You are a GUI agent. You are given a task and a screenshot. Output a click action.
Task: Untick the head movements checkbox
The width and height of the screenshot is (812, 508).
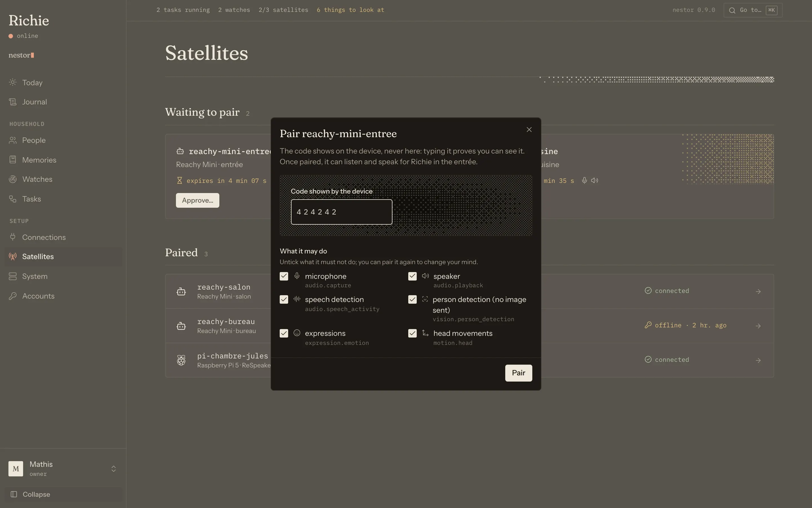click(412, 333)
